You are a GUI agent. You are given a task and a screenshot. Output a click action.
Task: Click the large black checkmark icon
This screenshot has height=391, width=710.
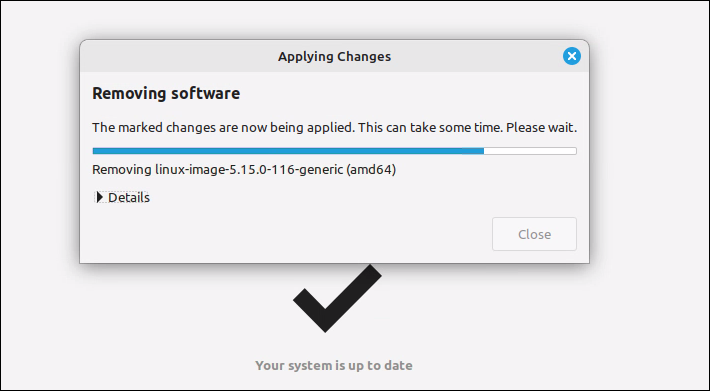coord(337,298)
